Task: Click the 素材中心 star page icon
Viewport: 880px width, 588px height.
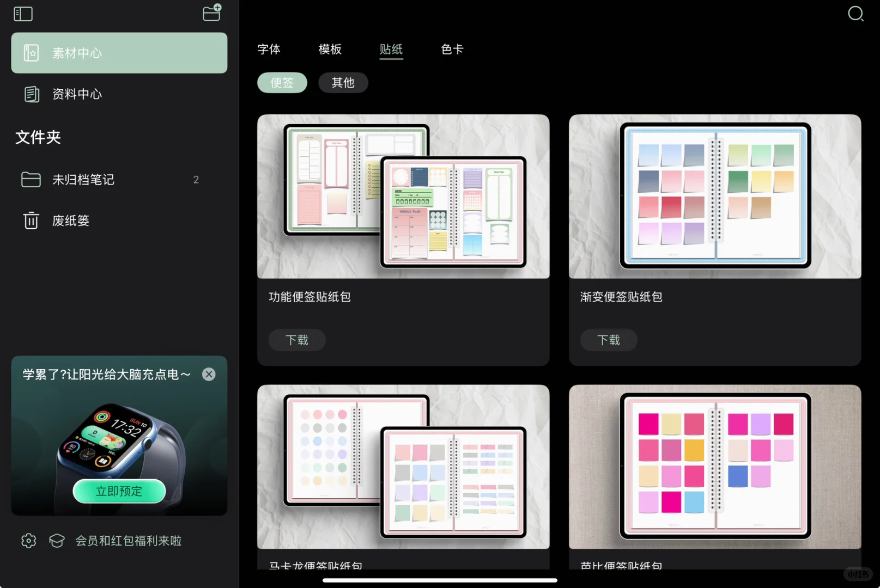Action: 32,53
